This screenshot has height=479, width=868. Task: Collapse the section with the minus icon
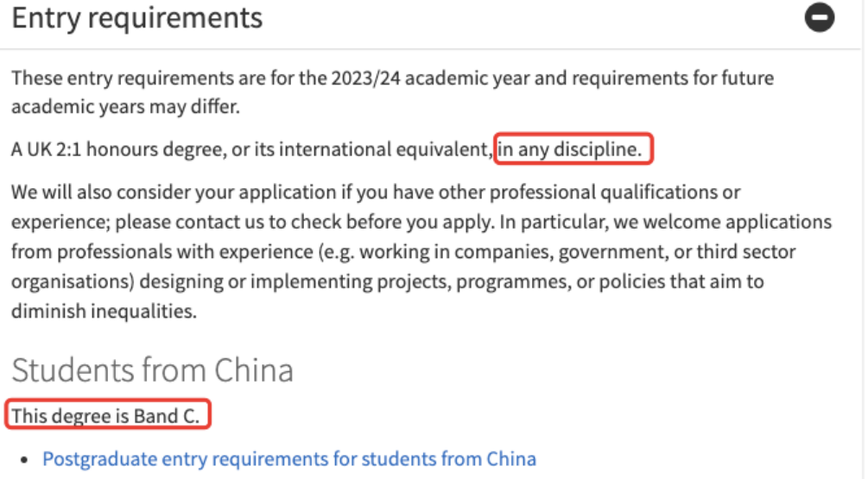(x=820, y=18)
